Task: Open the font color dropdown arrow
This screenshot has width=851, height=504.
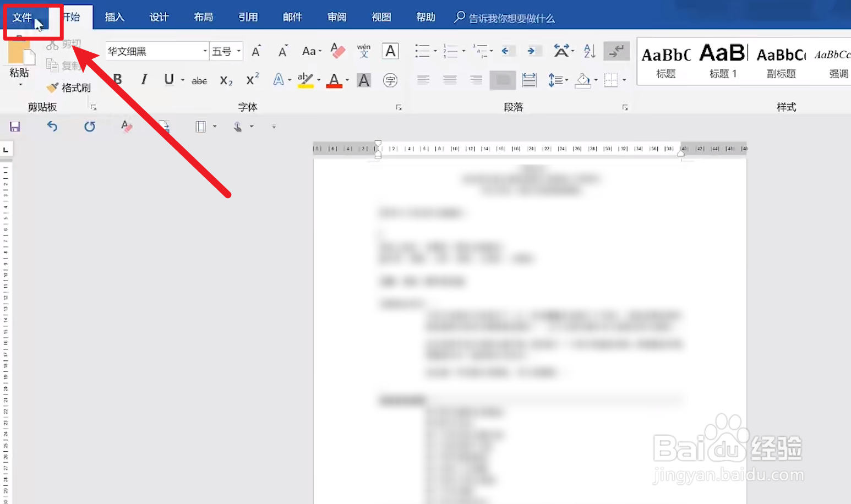Action: coord(347,80)
